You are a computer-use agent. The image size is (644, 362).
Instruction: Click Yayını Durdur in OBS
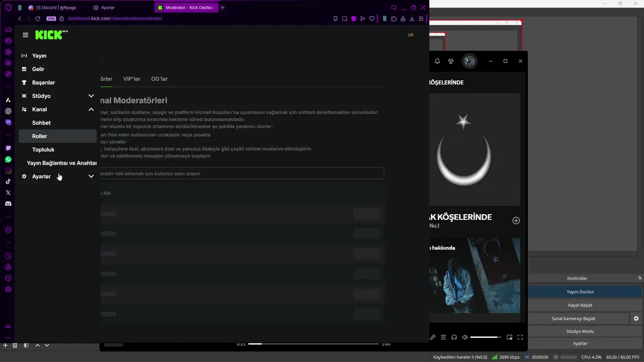[x=580, y=292]
